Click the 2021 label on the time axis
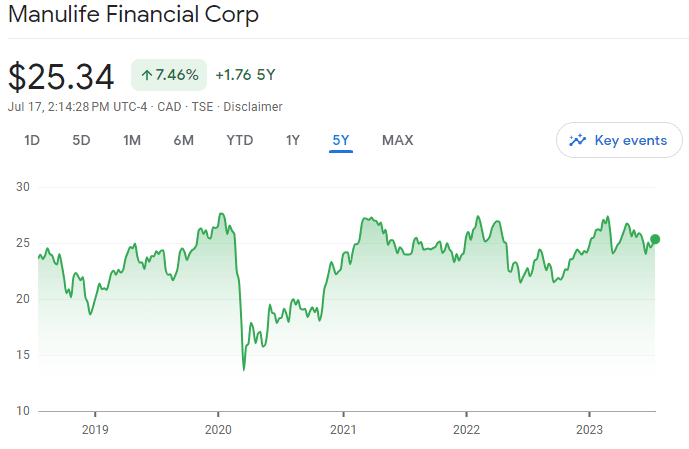The height and width of the screenshot is (449, 689). tap(343, 427)
